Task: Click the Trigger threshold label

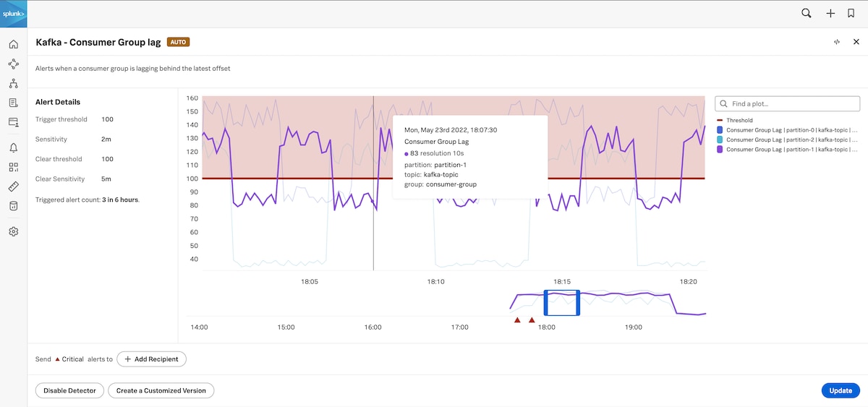Action: [61, 119]
